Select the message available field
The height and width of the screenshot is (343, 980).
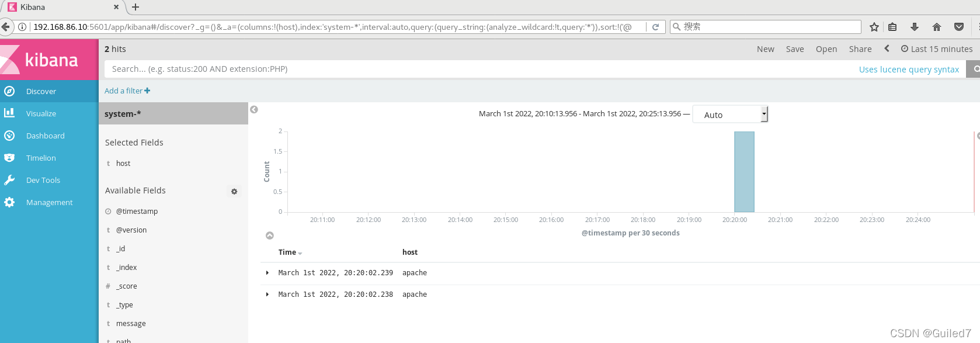[131, 324]
